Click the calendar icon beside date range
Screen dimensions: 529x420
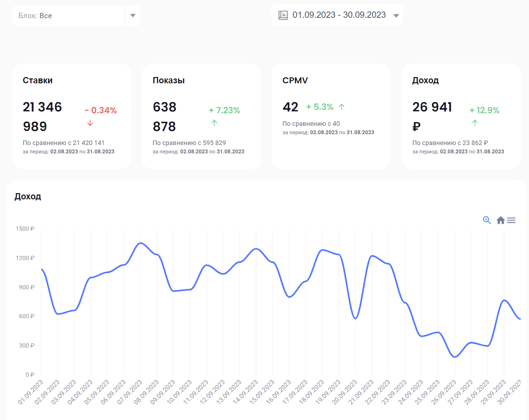pyautogui.click(x=283, y=15)
